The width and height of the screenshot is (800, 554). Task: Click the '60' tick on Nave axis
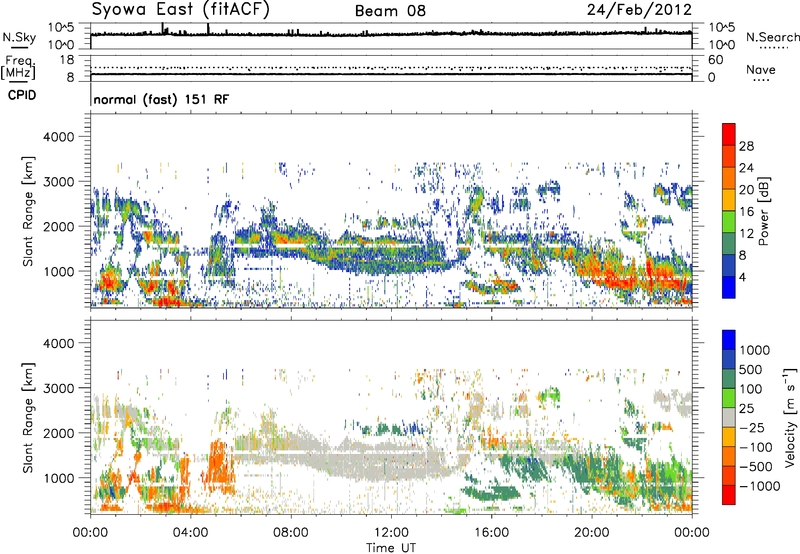(715, 60)
